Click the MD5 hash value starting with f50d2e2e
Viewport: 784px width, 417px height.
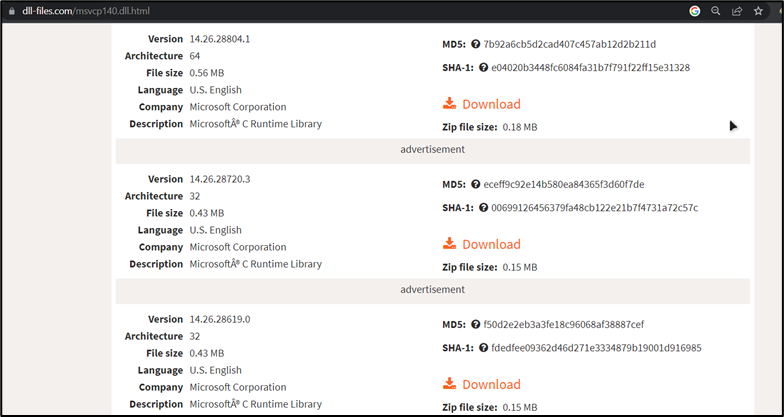point(563,324)
